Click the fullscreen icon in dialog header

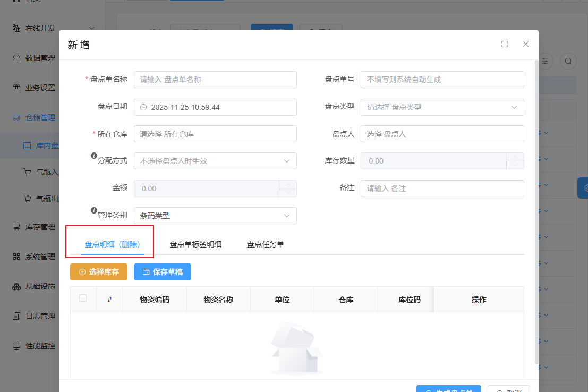pos(505,45)
